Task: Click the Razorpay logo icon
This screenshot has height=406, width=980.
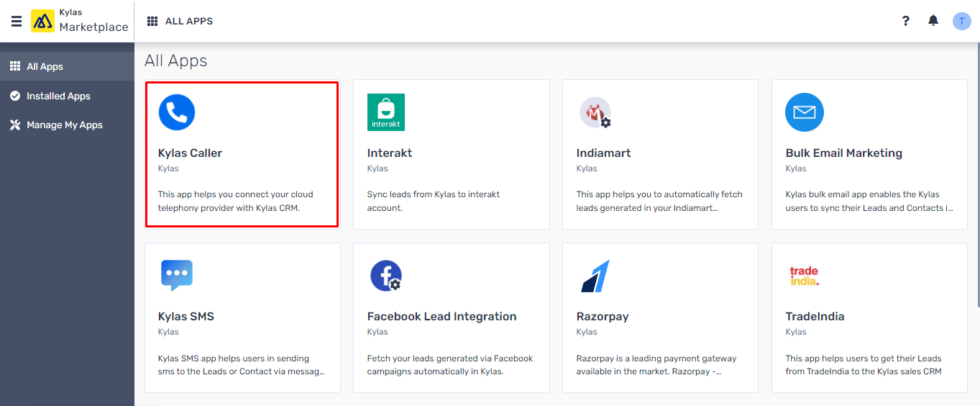Action: coord(595,276)
